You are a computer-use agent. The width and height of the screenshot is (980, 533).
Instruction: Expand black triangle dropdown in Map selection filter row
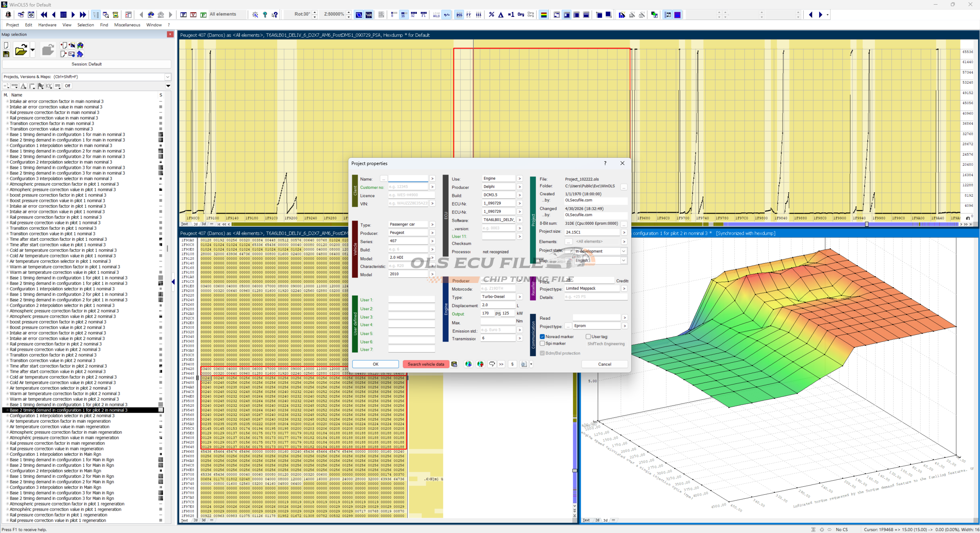(x=168, y=86)
